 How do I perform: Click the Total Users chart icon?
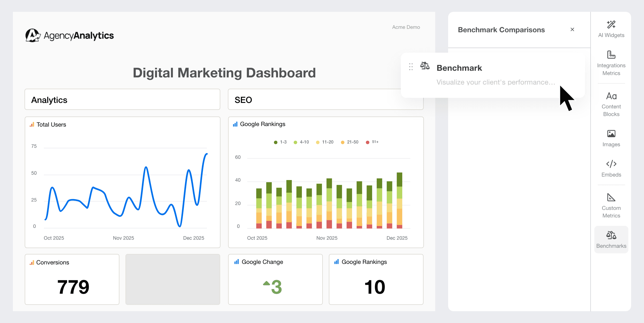[x=31, y=124]
